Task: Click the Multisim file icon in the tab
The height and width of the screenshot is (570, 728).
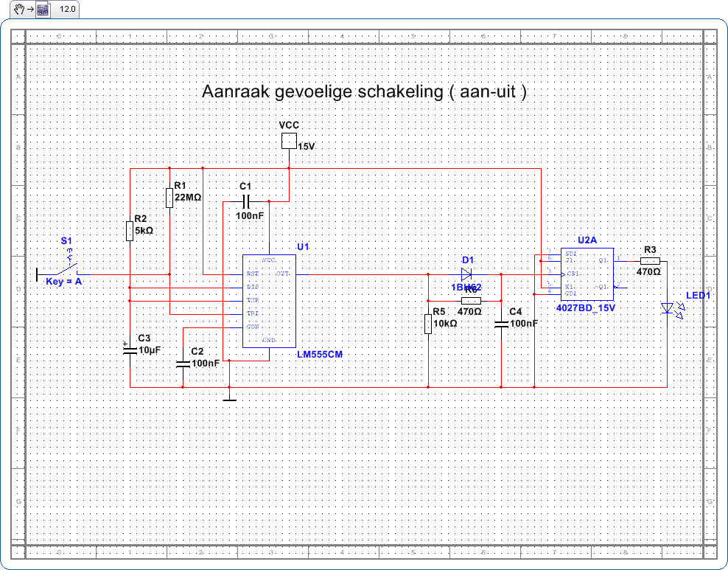Action: coord(43,10)
